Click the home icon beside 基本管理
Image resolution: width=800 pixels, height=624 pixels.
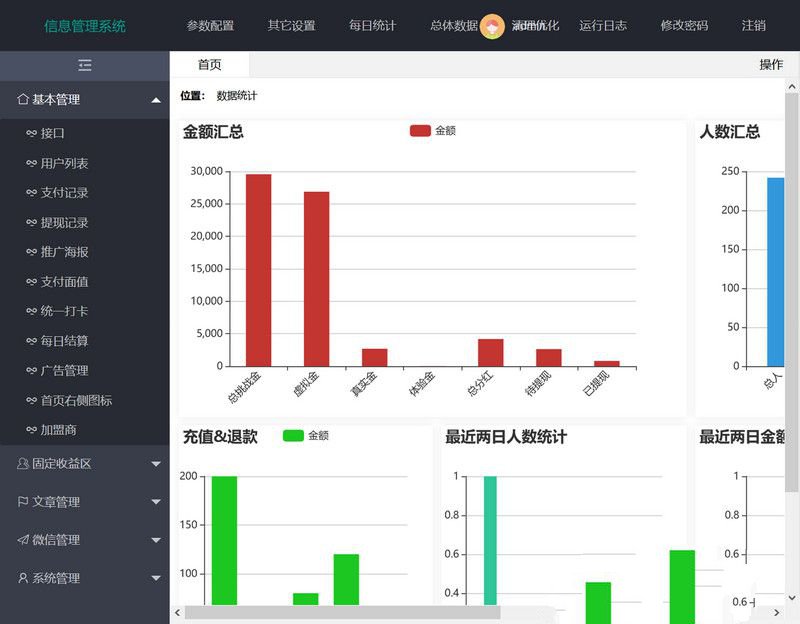tap(22, 100)
